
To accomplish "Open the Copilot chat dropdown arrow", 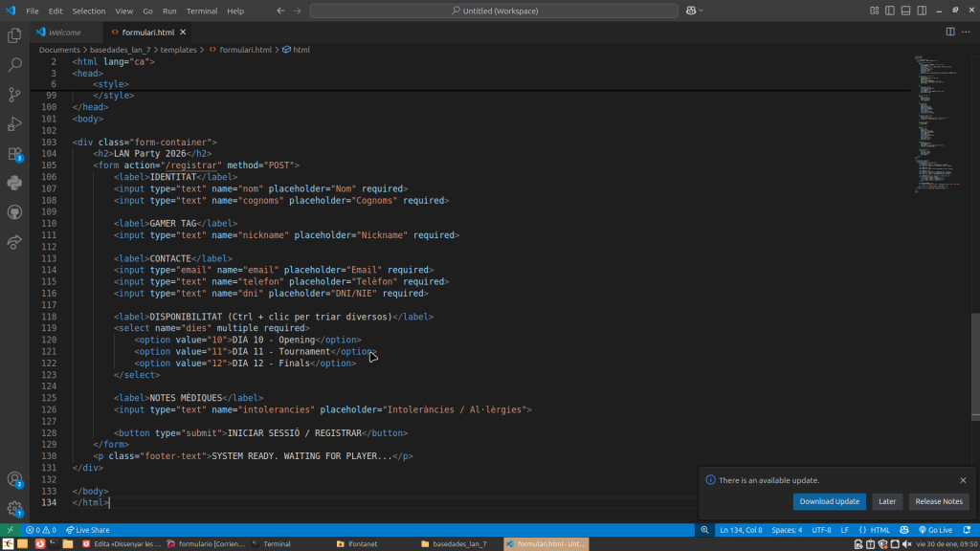I will click(x=702, y=11).
